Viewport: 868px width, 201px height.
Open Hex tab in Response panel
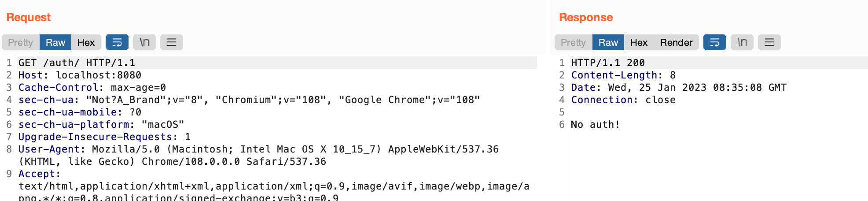point(639,42)
